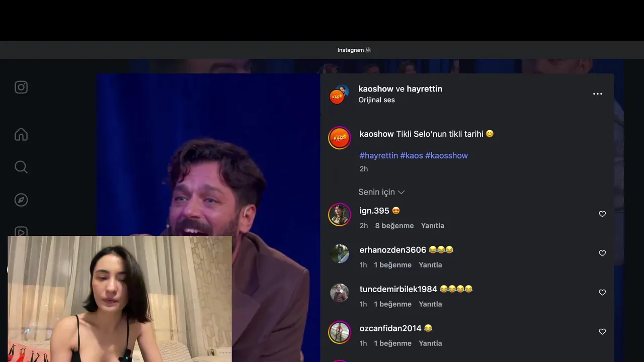Like ozcanfidan2014's comment heart

pyautogui.click(x=602, y=332)
